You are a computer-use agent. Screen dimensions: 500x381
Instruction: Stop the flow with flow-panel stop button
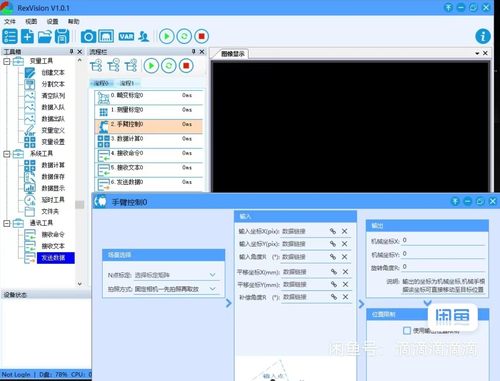coord(186,66)
